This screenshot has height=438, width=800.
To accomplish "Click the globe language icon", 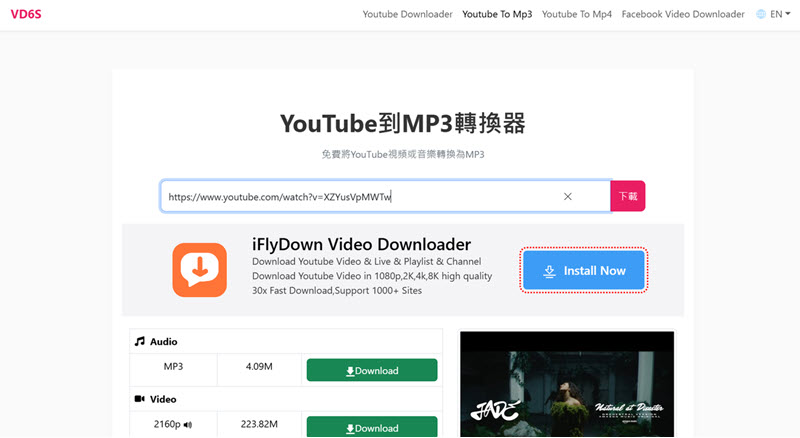I will [x=761, y=14].
